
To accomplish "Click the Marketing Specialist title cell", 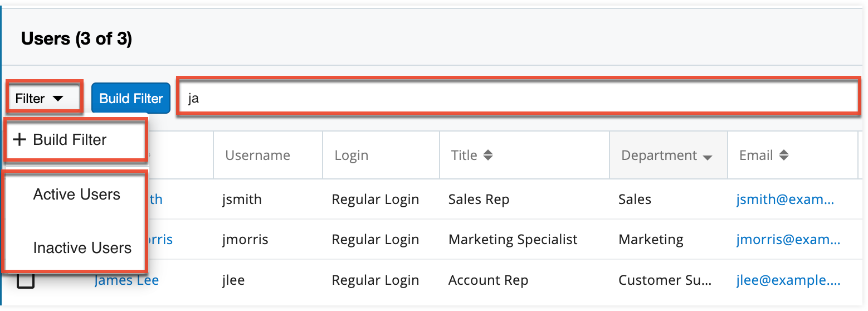I will click(513, 240).
